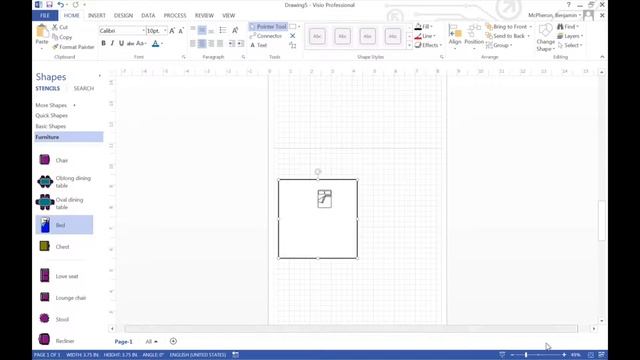
Task: Open the font name Calibri dropdown
Action: pos(143,31)
